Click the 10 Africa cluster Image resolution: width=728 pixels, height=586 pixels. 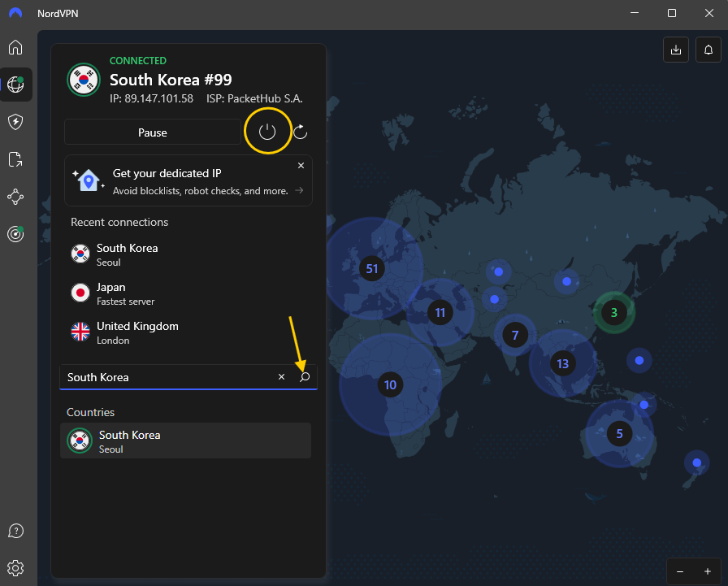tap(391, 384)
